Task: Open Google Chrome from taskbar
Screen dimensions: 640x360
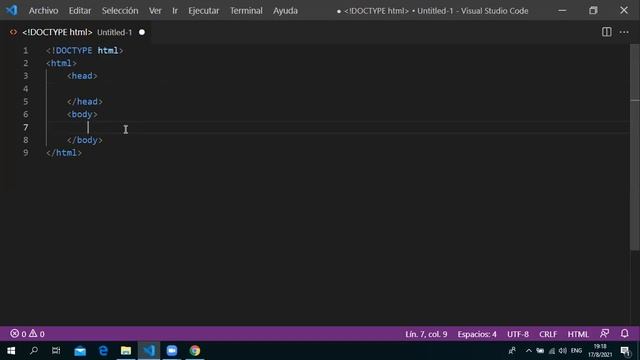Action: tap(195, 351)
